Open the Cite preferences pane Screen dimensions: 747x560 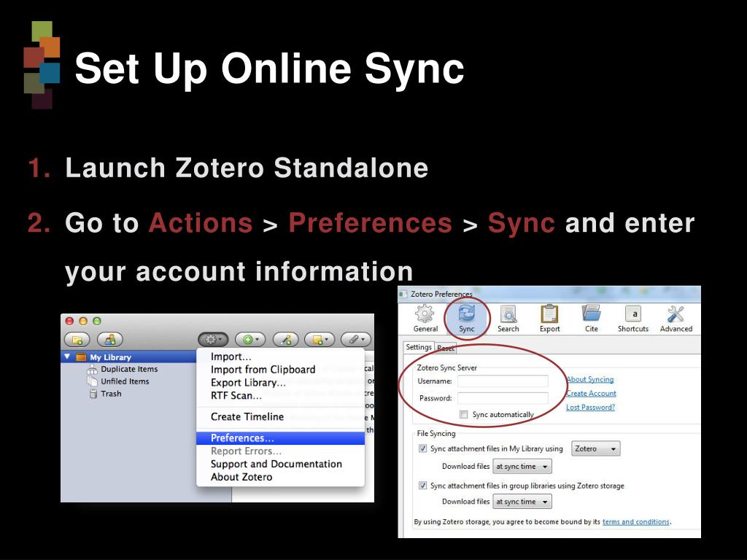591,319
